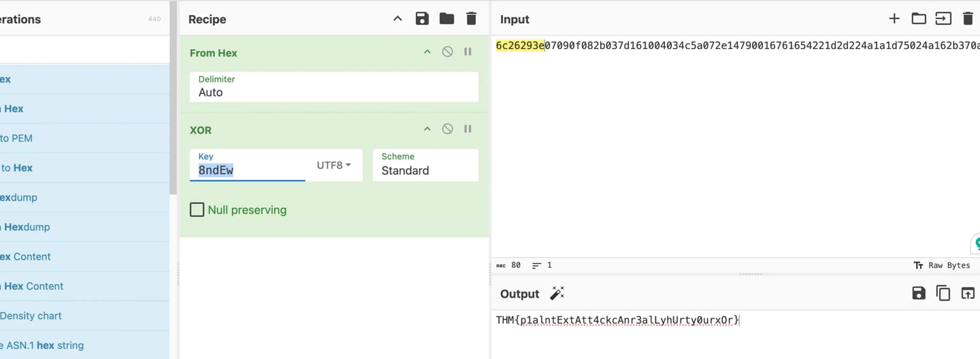Open the UTF8 key format dropdown
The height and width of the screenshot is (359, 980).
[334, 165]
